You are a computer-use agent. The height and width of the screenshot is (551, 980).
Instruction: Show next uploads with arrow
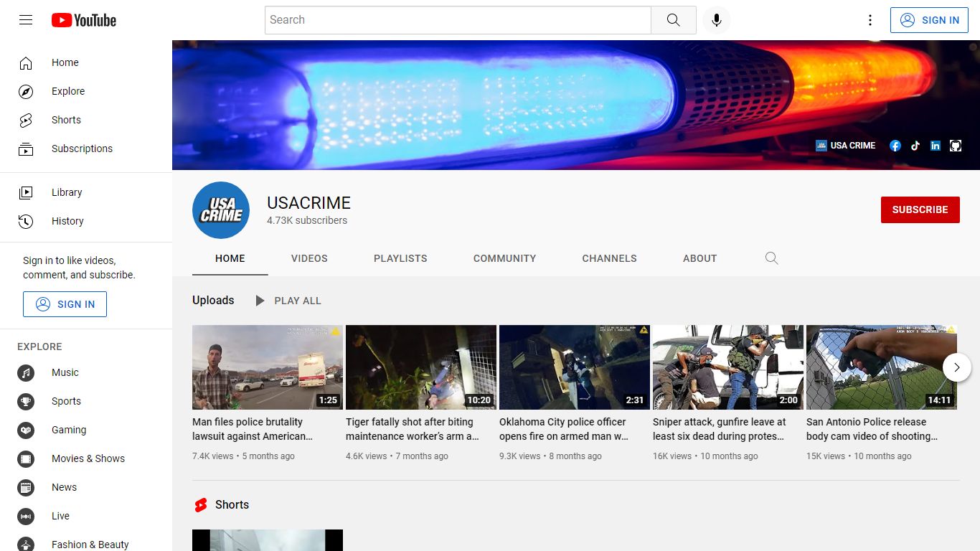(x=957, y=367)
